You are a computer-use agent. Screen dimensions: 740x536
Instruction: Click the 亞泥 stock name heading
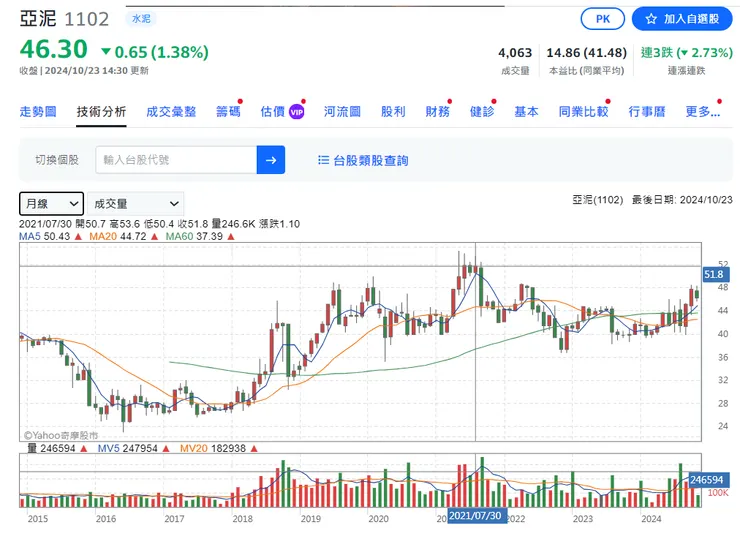[38, 19]
